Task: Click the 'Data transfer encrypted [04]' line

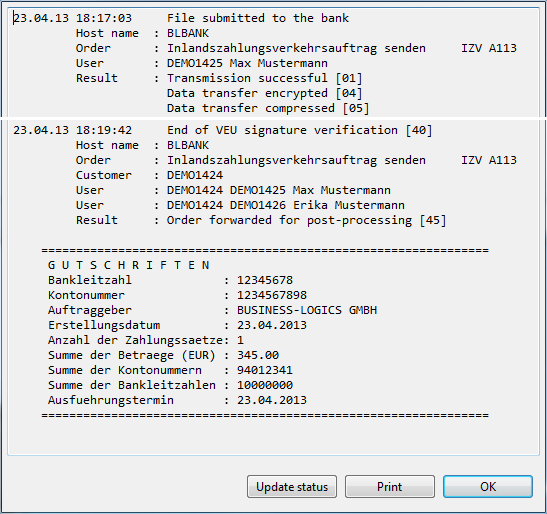Action: click(265, 93)
